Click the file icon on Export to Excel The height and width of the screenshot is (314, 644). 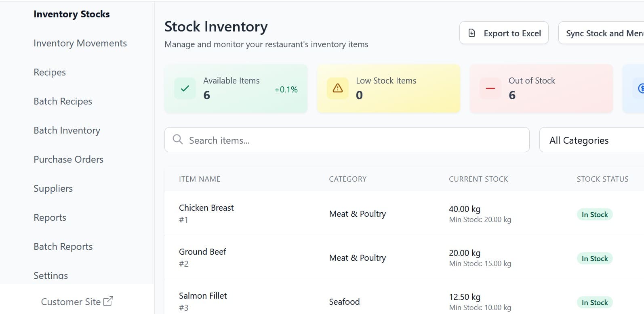click(472, 33)
